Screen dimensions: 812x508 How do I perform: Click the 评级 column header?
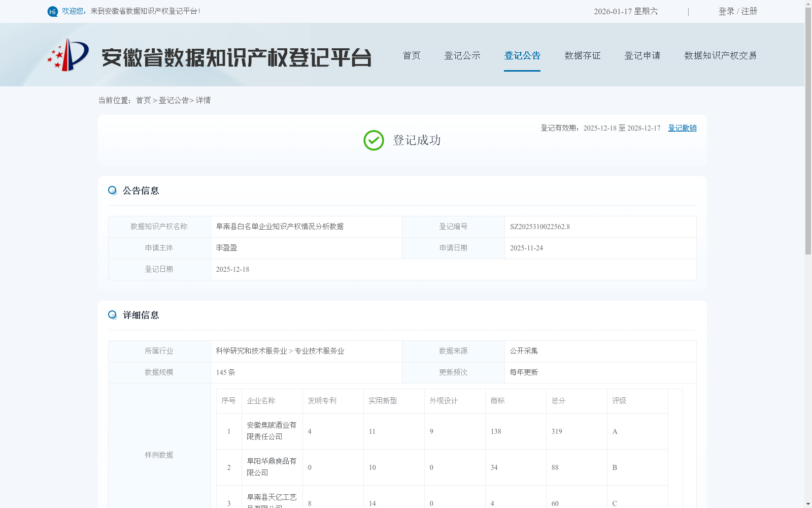click(619, 401)
